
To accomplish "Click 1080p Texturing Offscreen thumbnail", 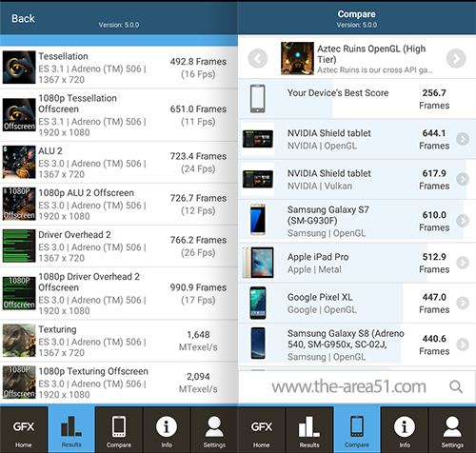I will 19,383.
